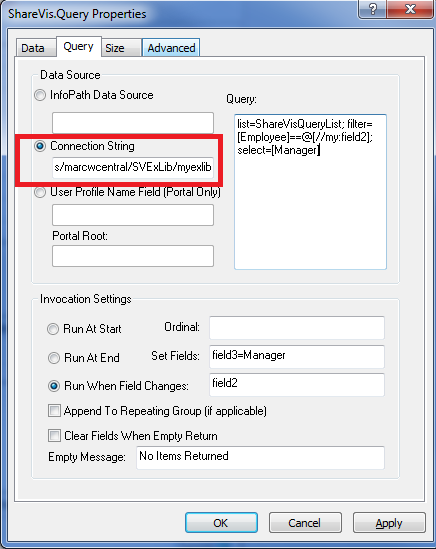Choose Run At Start invocation
Image resolution: width=436 pixels, height=549 pixels.
[53, 329]
